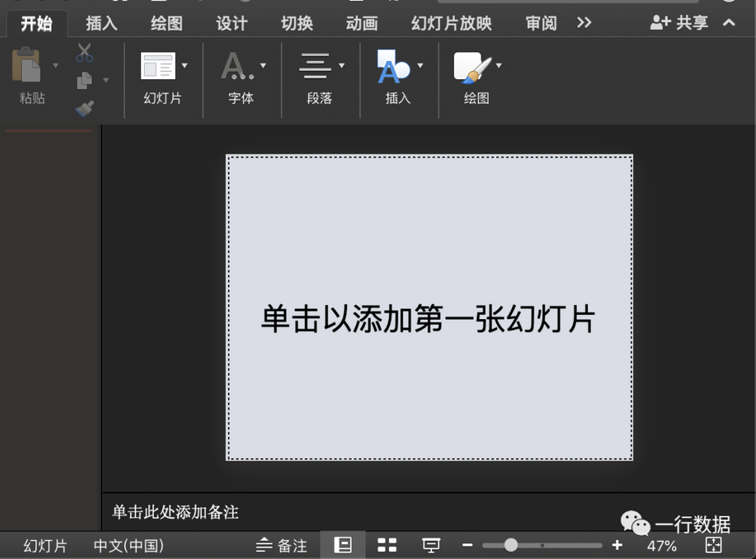The width and height of the screenshot is (756, 559).
Task: Expand the 绘图 dropdown arrow
Action: pyautogui.click(x=498, y=65)
